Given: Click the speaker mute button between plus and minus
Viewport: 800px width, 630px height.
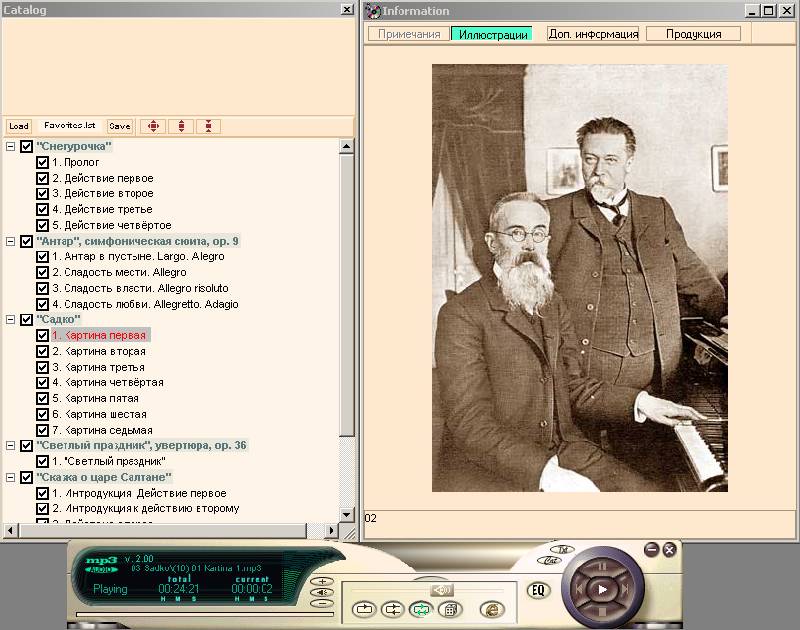Looking at the screenshot, I should tap(322, 592).
